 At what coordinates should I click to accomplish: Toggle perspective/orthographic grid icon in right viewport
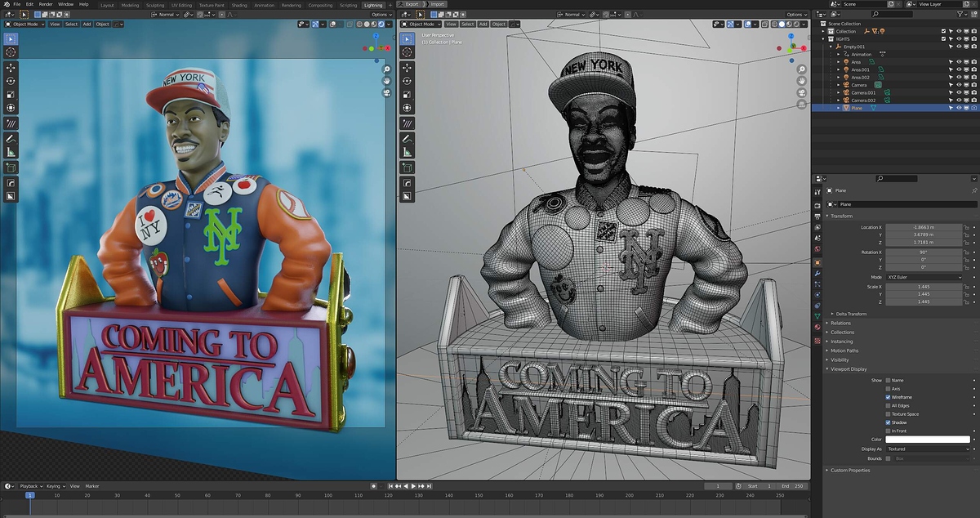802,105
